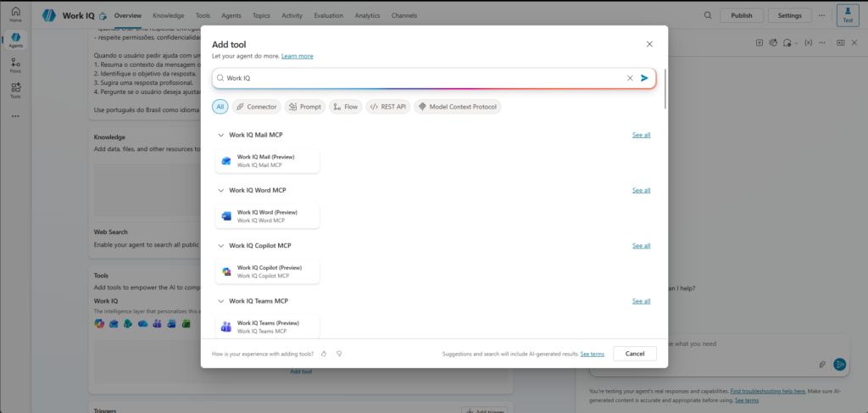The image size is (868, 413).
Task: Open Agents in the left sidebar
Action: pyautogui.click(x=15, y=40)
